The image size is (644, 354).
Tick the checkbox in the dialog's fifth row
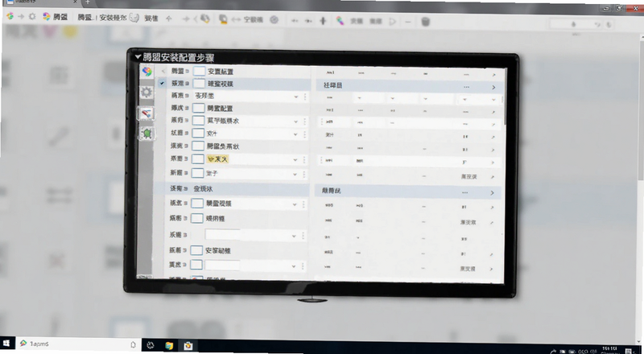[198, 121]
